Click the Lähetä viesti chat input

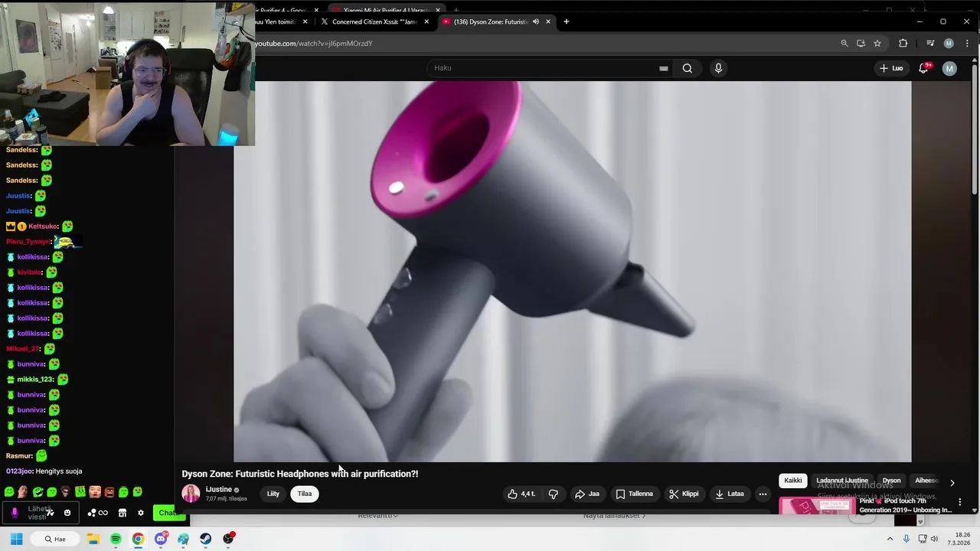point(39,513)
